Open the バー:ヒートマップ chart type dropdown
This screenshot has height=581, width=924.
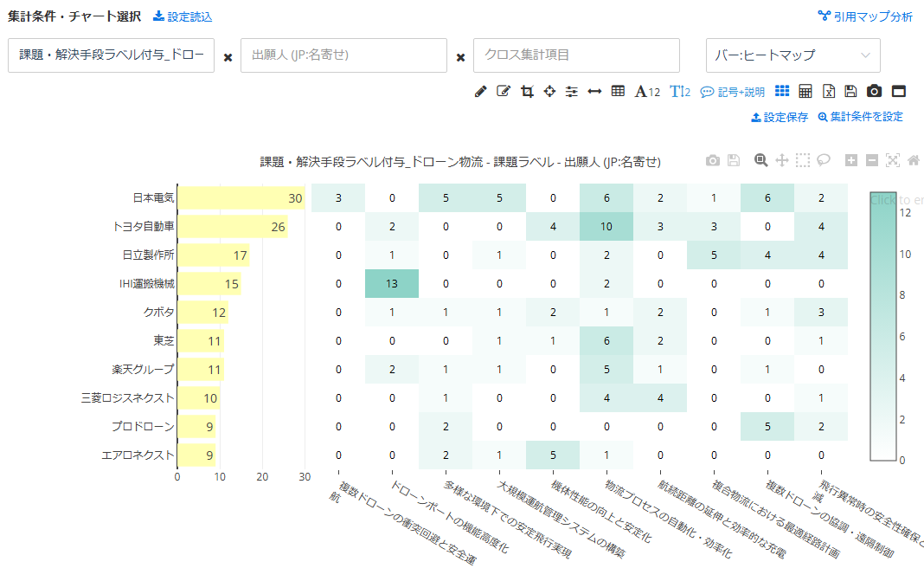pos(792,55)
